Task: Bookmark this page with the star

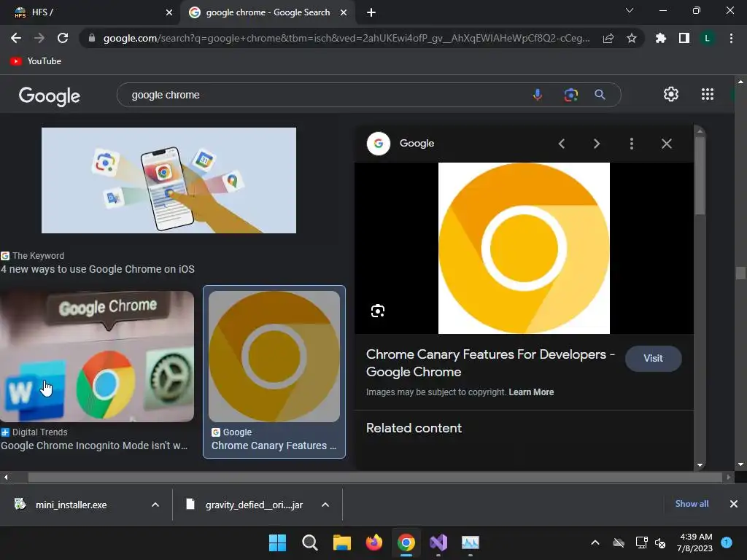Action: (632, 38)
